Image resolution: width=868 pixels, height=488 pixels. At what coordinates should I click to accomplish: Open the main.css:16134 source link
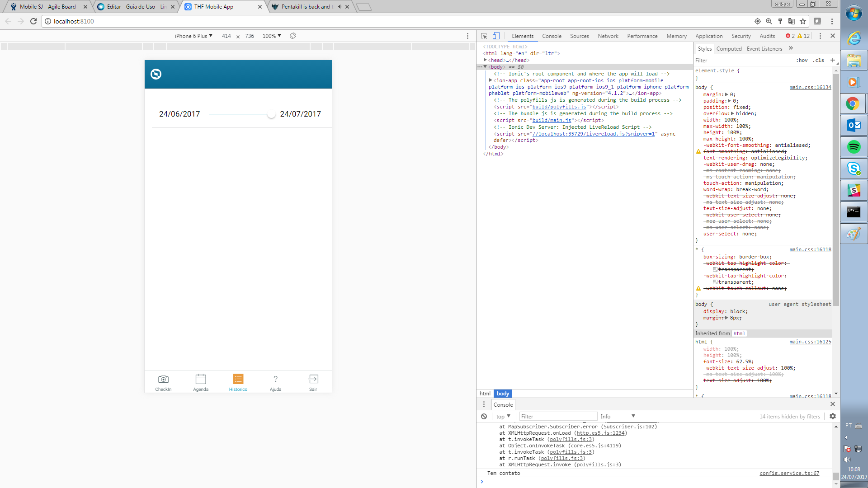(810, 87)
